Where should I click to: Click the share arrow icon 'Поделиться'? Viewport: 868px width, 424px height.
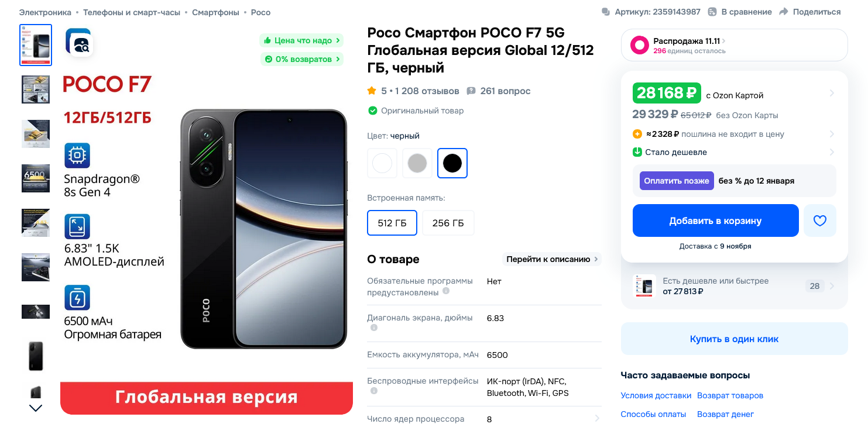coord(784,12)
